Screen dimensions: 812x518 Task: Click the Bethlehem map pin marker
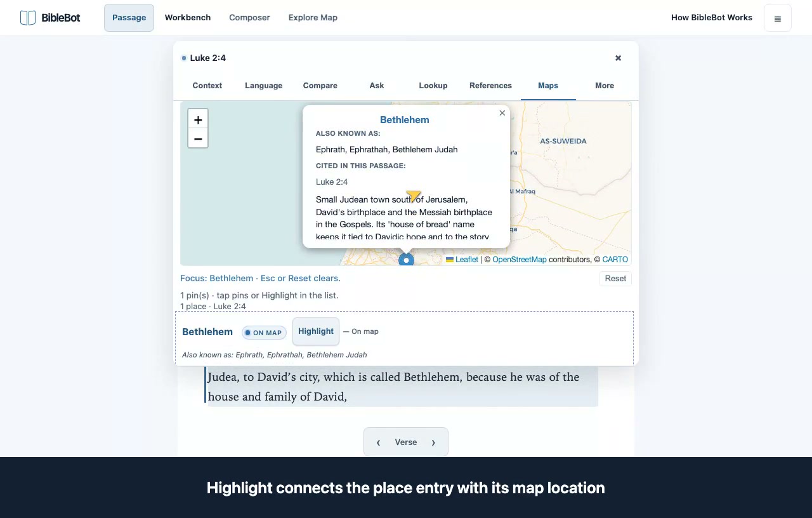pos(406,260)
